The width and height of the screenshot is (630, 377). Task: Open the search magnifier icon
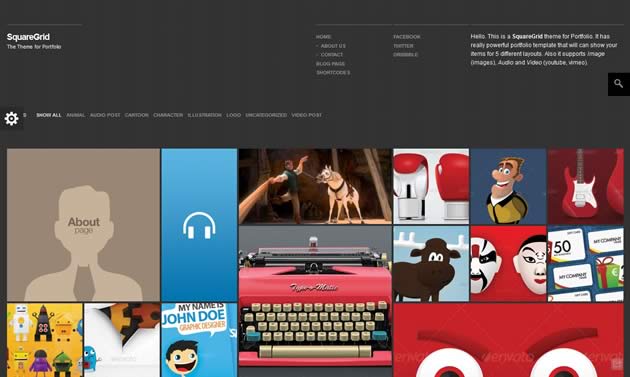tap(619, 84)
